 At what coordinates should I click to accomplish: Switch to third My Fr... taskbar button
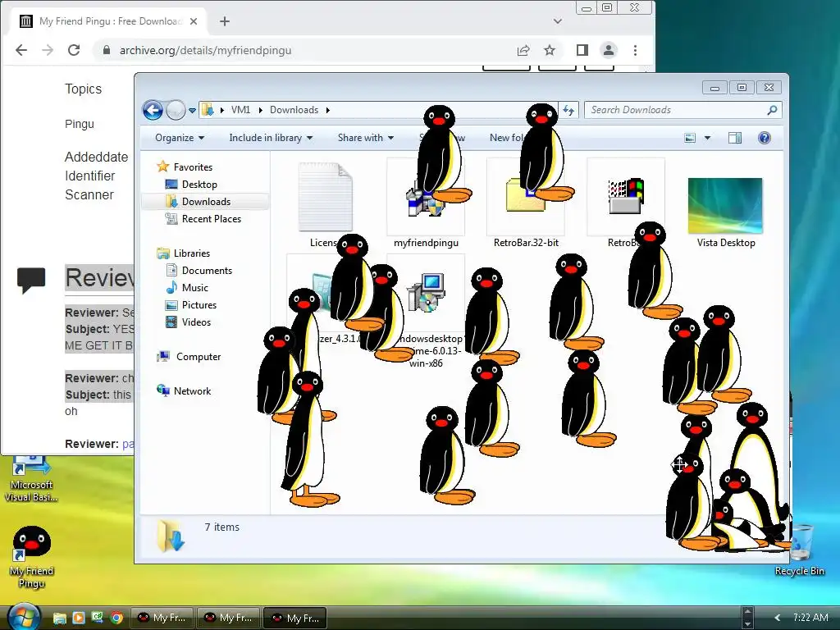[295, 618]
